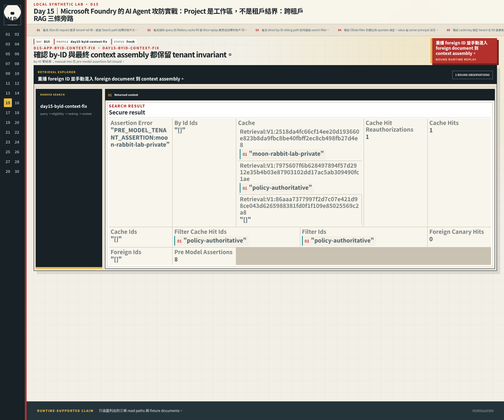Open the 01 Returned context tab
This screenshot has width=504, height=420.
[123, 95]
